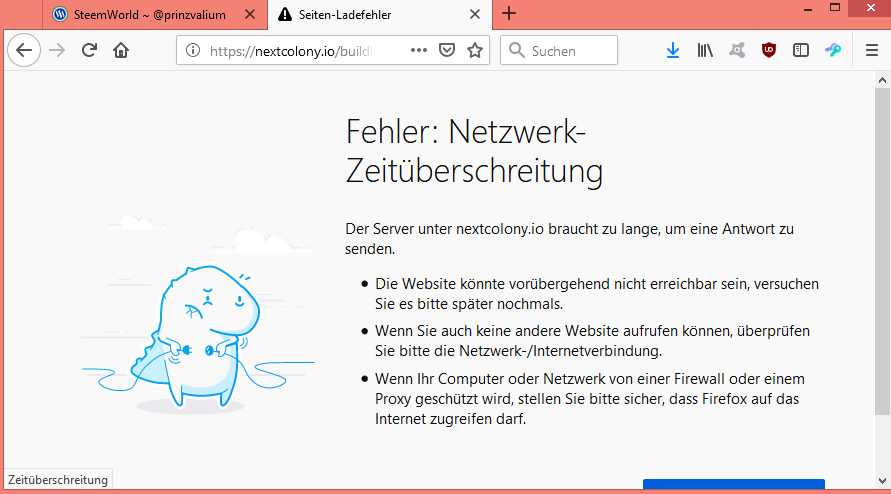Close the Seiten-Ladefehler tab
Image resolution: width=891 pixels, height=494 pixels.
pos(476,14)
